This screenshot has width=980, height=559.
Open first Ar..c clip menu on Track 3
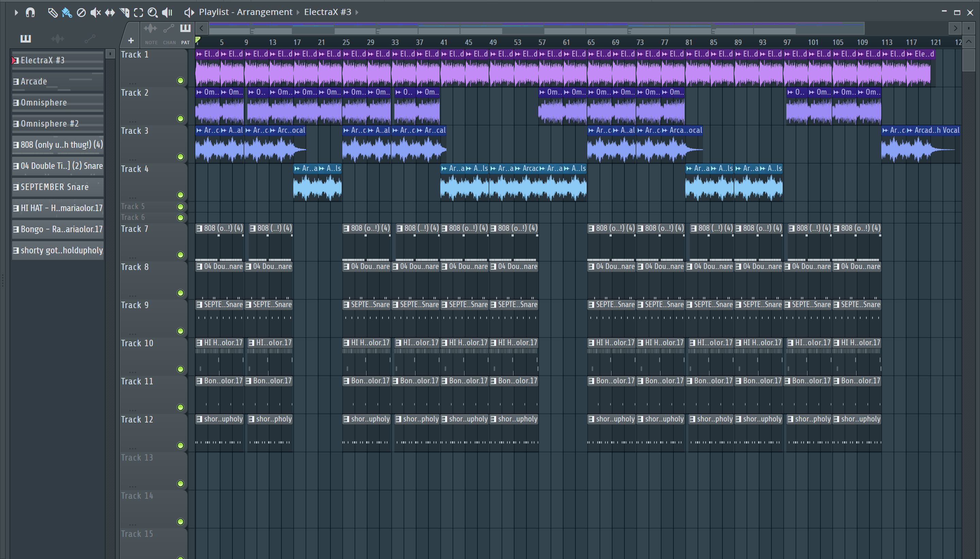(x=199, y=130)
